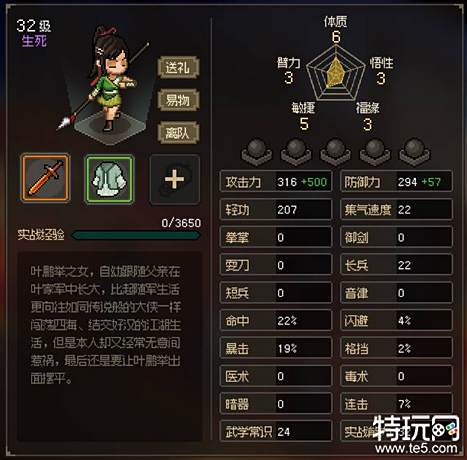
Task: Select the 攻击力 attack stat row
Action: pos(276,182)
